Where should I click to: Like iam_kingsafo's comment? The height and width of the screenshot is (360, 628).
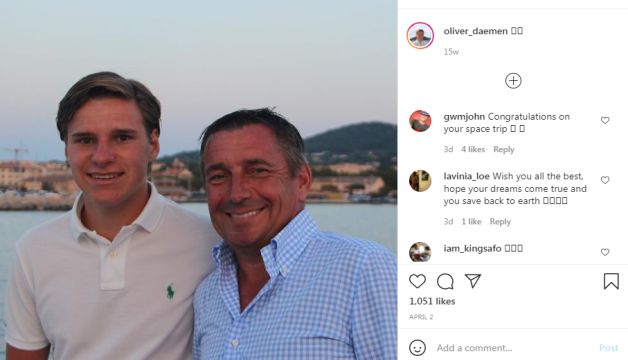[x=605, y=252]
